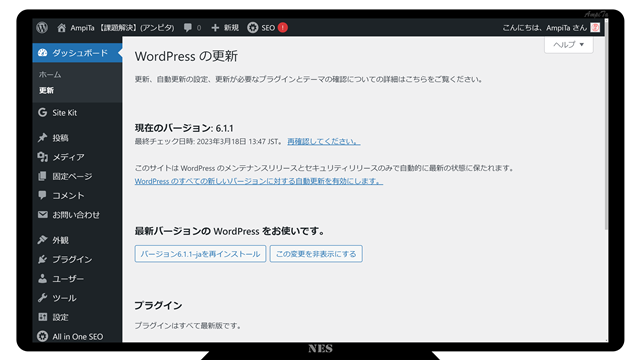Click こんにちは、AmpiTa さん account greeting
This screenshot has width=640, height=360.
click(x=544, y=28)
